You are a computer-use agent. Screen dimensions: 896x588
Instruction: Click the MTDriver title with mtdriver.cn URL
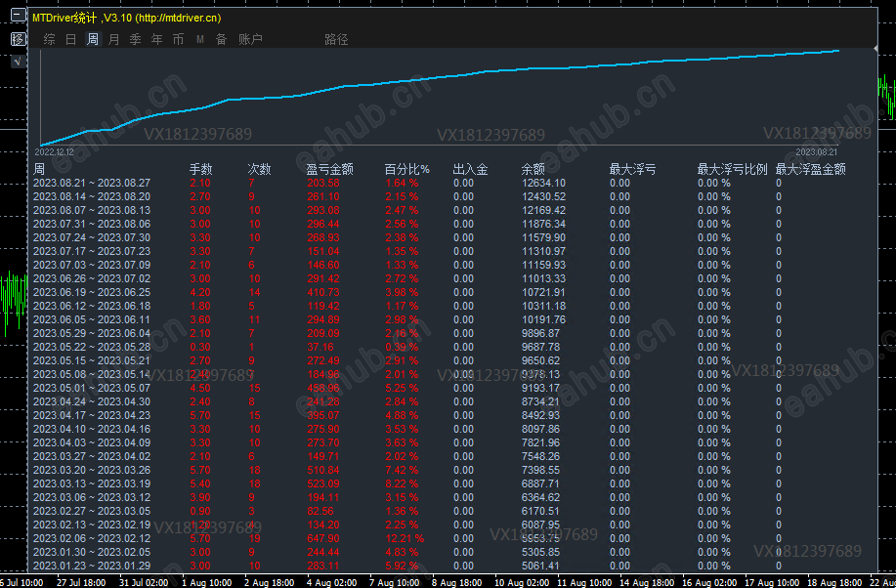[126, 18]
